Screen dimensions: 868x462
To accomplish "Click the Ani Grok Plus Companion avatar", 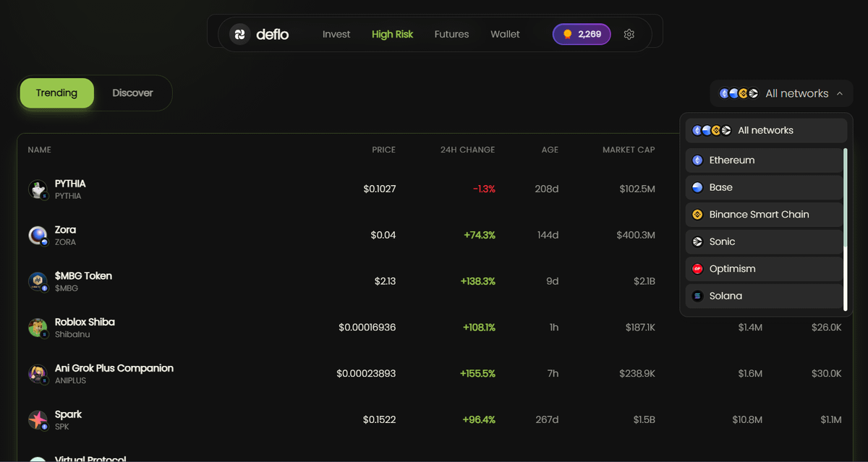I will [x=38, y=374].
